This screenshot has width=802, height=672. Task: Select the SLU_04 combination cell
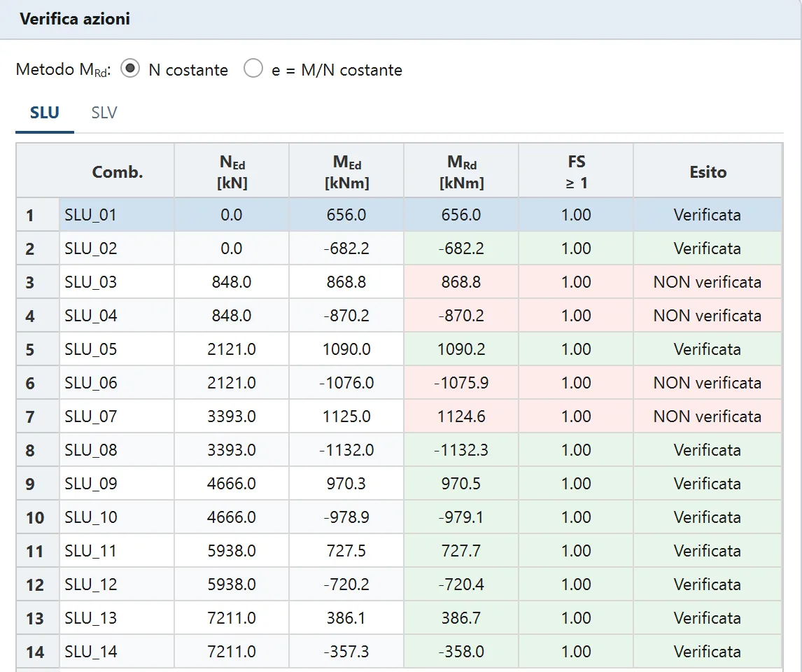coord(117,316)
